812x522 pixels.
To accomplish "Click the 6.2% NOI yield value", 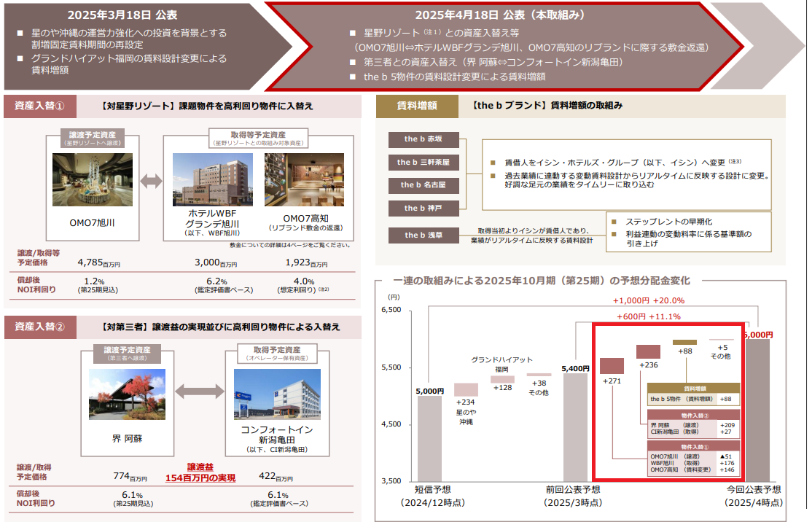I will pyautogui.click(x=216, y=281).
